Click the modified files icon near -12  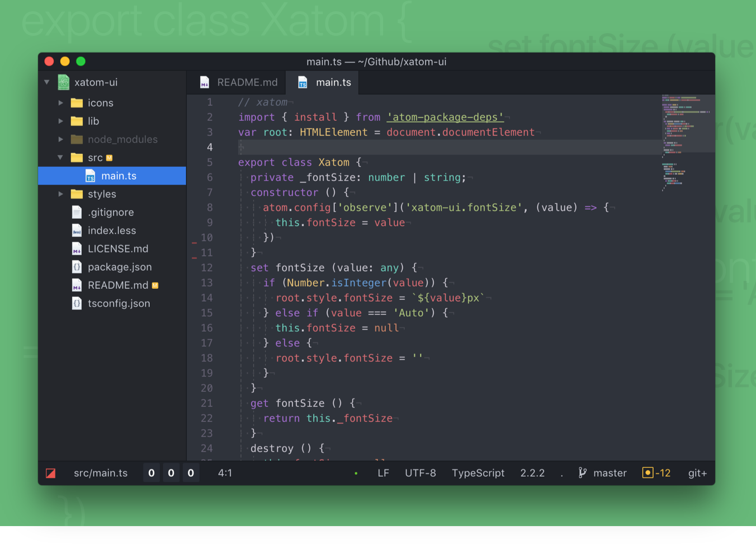click(648, 473)
